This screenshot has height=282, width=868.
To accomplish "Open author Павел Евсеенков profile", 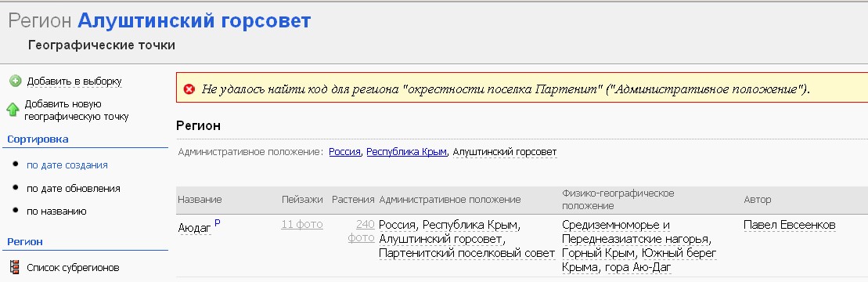I will tap(790, 225).
